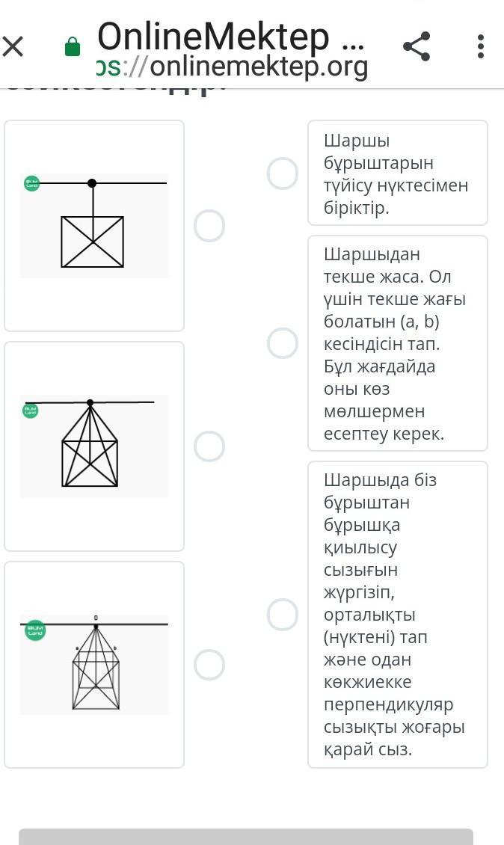Click green Bilim Land logo on third image
The width and height of the screenshot is (504, 845).
35,630
